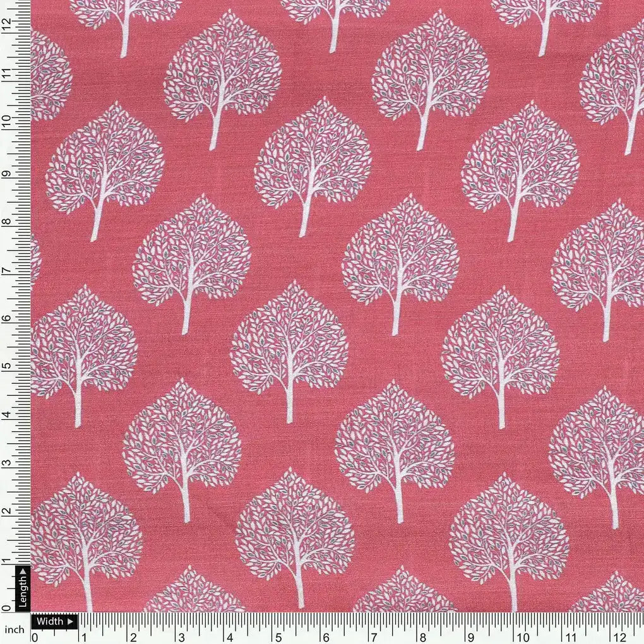Click number 10 on the vertical length ruler
The image size is (644, 644).
point(6,122)
